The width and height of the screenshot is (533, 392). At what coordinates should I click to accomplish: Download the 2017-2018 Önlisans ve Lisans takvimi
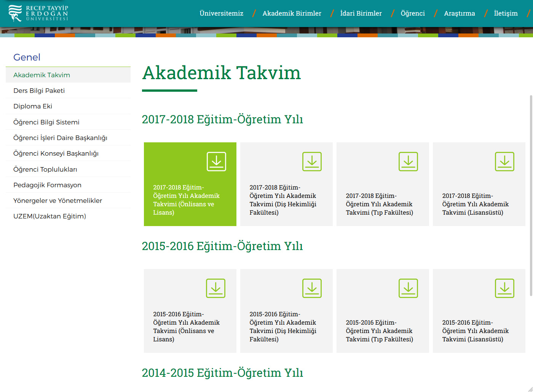point(190,184)
